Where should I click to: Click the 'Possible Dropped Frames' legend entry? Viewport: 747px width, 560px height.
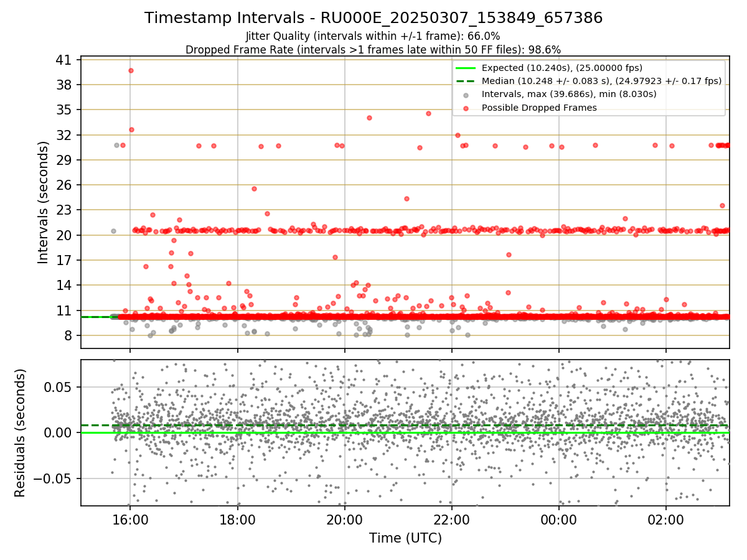539,108
